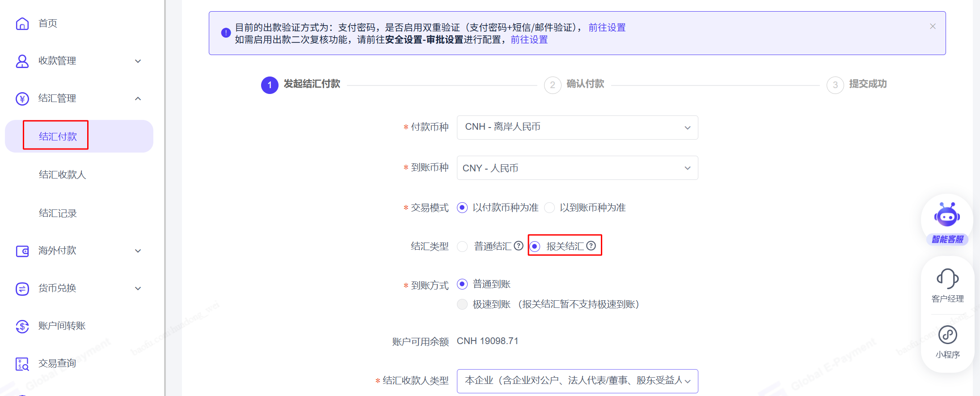
Task: Click the 账户间转账 dollar icon
Action: coord(22,326)
